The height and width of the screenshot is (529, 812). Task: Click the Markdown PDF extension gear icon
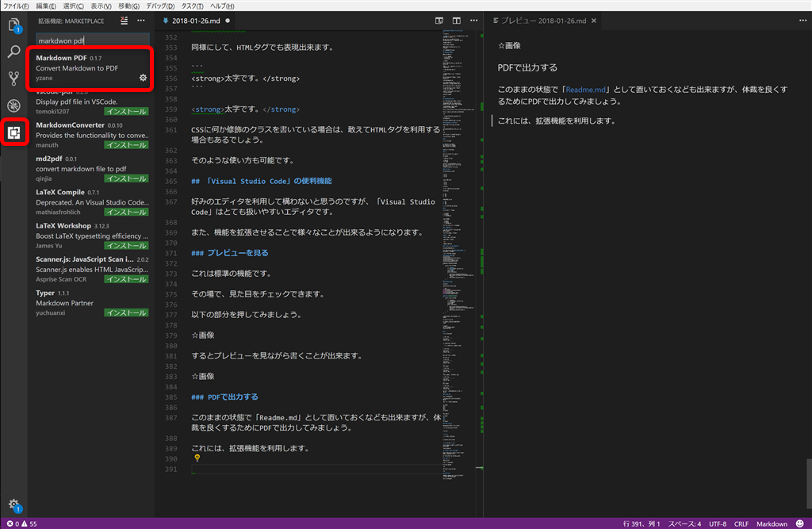143,78
